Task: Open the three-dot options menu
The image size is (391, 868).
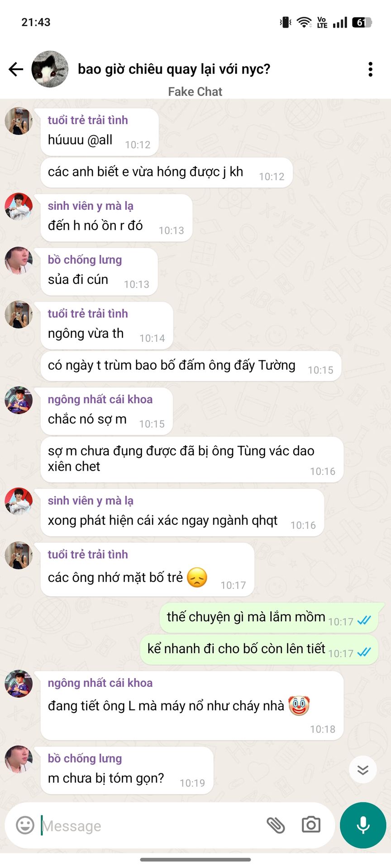Action: click(370, 69)
